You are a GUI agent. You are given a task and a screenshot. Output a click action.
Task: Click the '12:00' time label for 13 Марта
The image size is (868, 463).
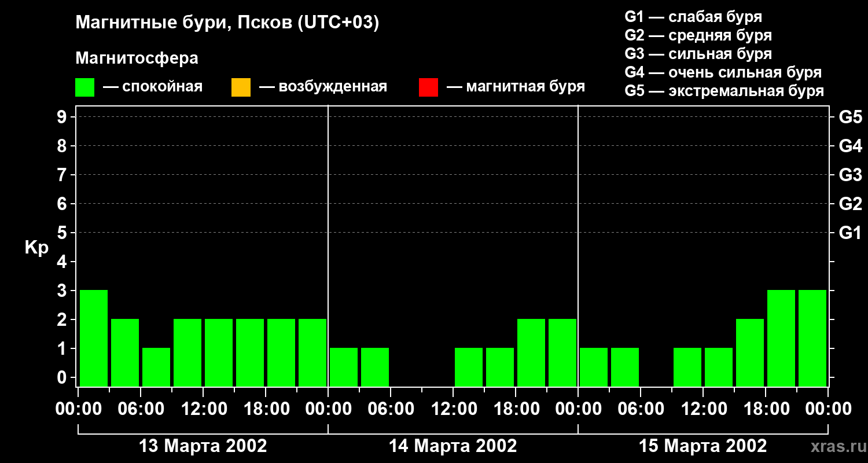(x=203, y=409)
